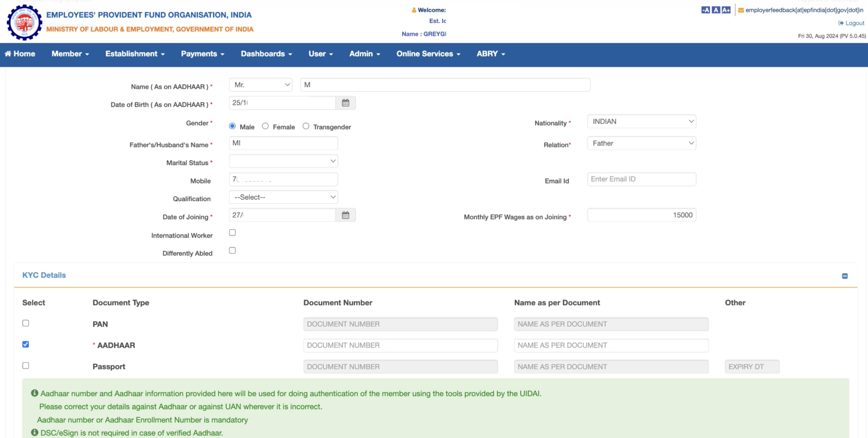Click the DSC/eSign info icon

click(x=35, y=432)
